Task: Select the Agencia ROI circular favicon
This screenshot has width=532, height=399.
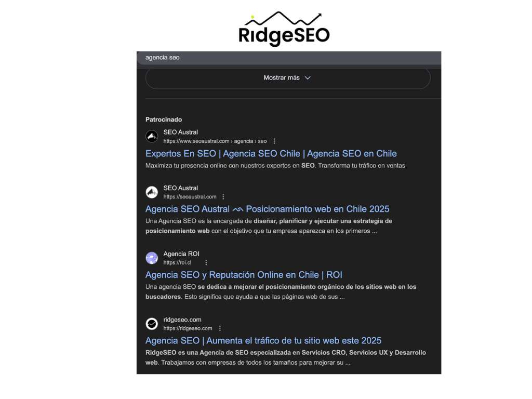Action: point(151,258)
